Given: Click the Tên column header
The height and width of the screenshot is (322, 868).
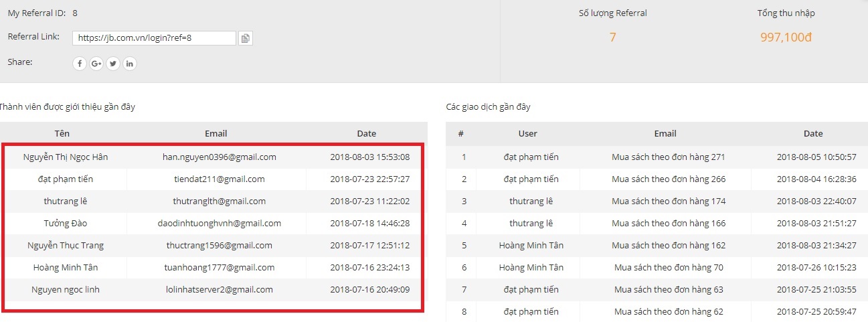Looking at the screenshot, I should [62, 133].
